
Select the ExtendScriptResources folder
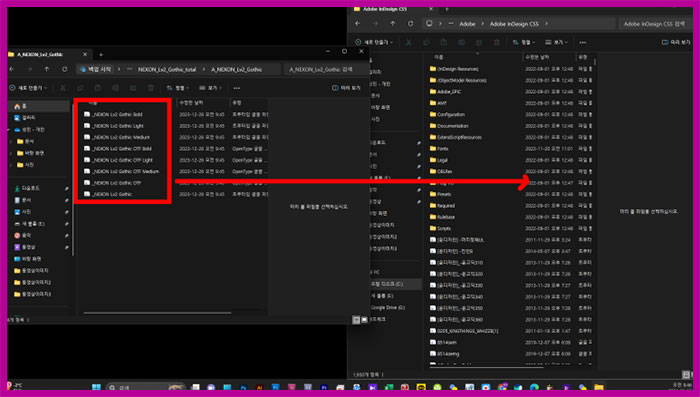click(x=455, y=137)
